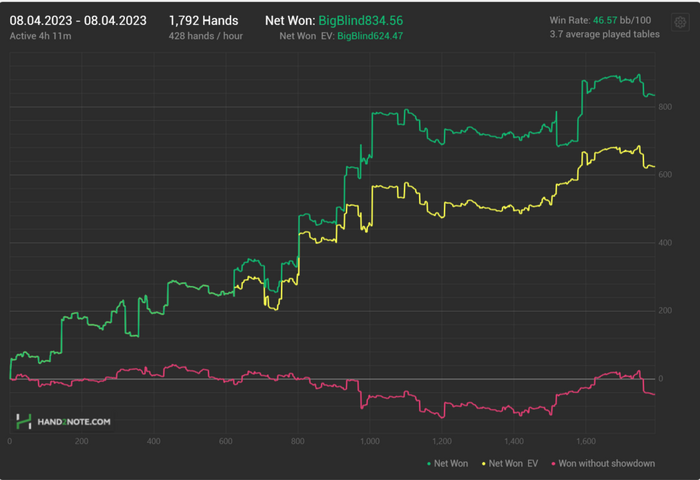
Task: Click the 1,792 Hands label
Action: click(204, 21)
